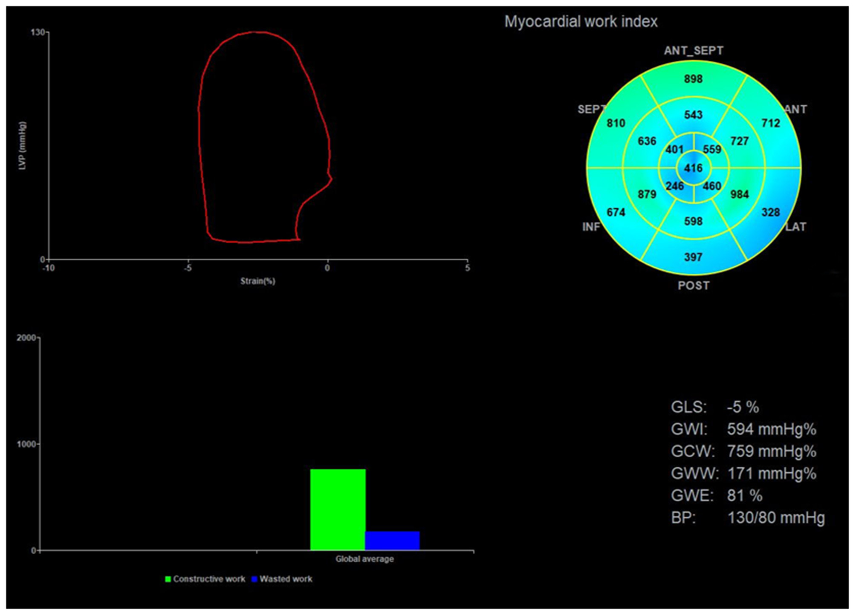Click the mid segment labeled 543

(693, 115)
